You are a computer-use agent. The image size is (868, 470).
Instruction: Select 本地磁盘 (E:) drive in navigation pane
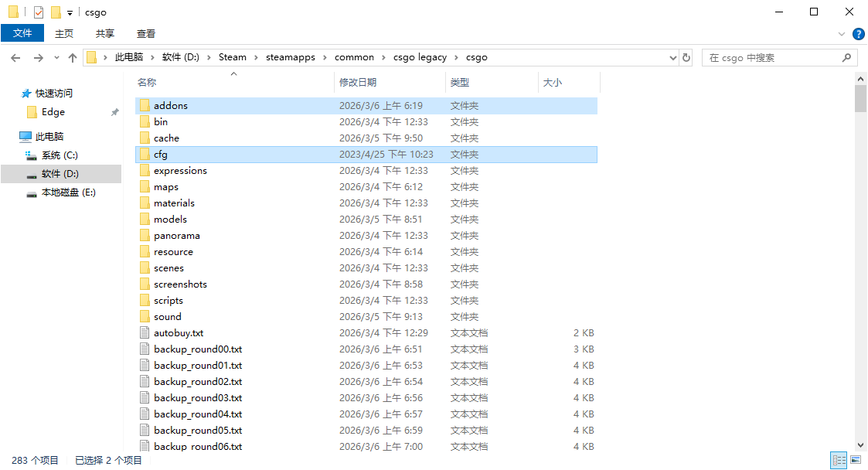[x=69, y=192]
